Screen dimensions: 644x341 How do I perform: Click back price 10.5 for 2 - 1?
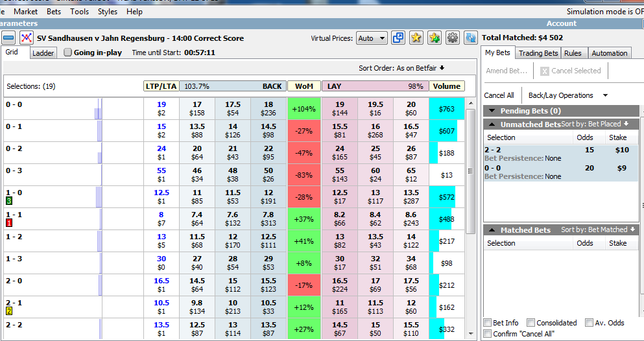tap(268, 307)
